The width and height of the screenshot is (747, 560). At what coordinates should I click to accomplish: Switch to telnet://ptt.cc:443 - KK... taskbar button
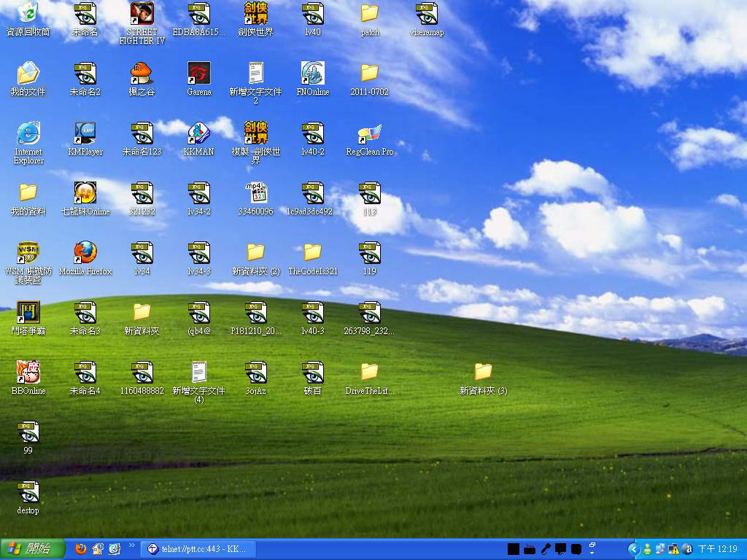199,549
